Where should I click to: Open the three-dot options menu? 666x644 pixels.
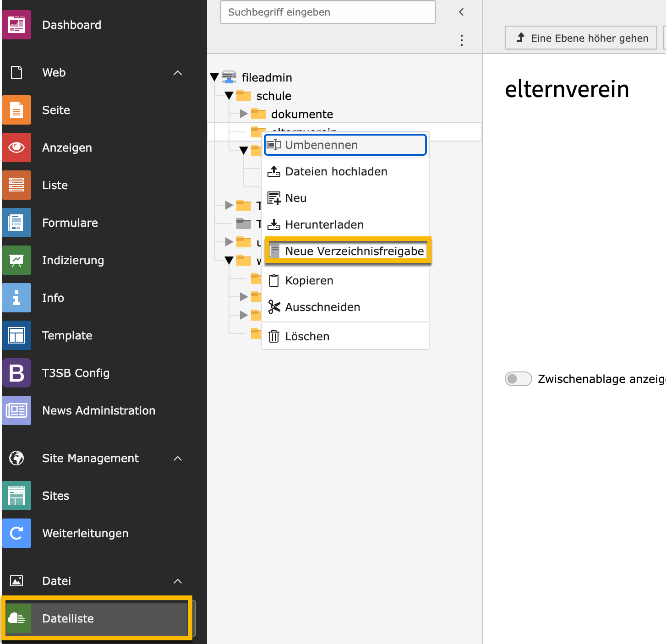click(x=461, y=41)
